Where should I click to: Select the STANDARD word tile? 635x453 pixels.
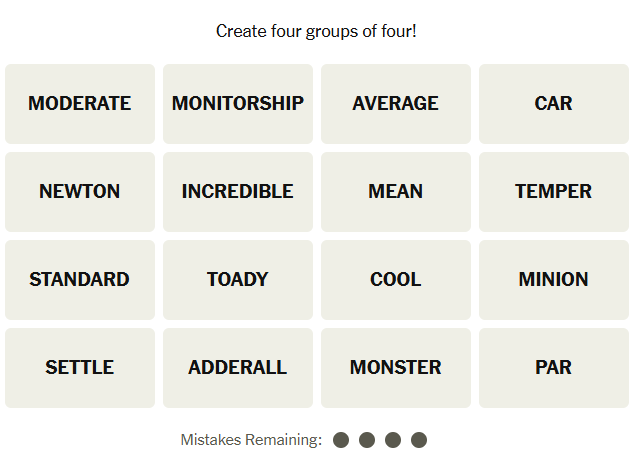(x=80, y=280)
